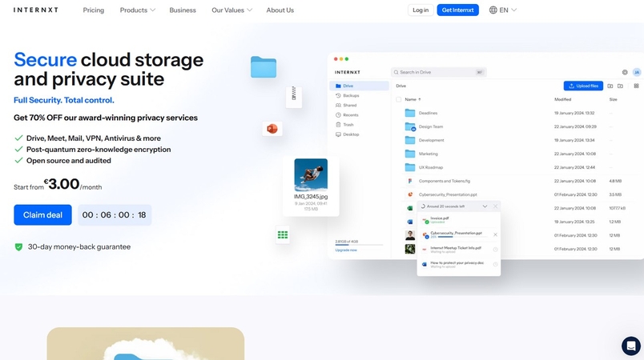644x360 pixels.
Task: Go to About Us
Action: pos(280,10)
